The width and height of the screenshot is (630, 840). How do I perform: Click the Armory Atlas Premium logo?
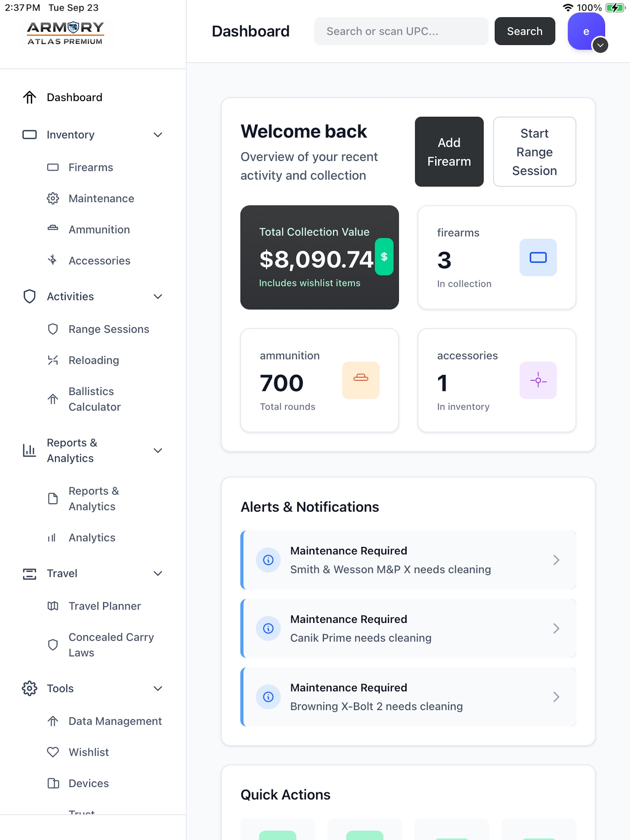65,33
